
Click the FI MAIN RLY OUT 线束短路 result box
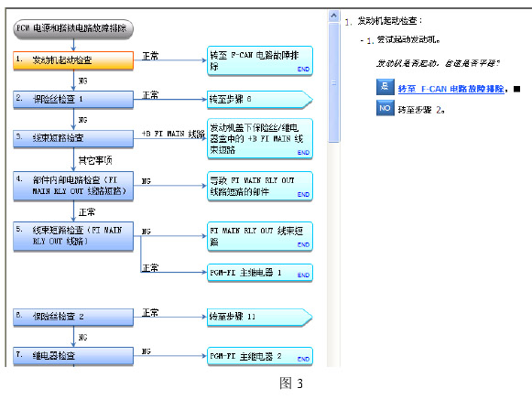(x=260, y=237)
